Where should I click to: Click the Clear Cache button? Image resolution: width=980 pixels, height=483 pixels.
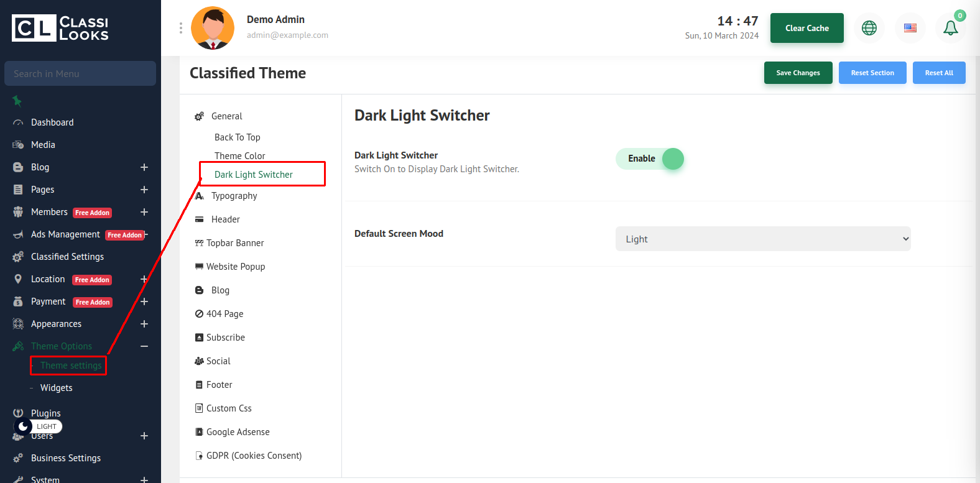click(x=807, y=28)
